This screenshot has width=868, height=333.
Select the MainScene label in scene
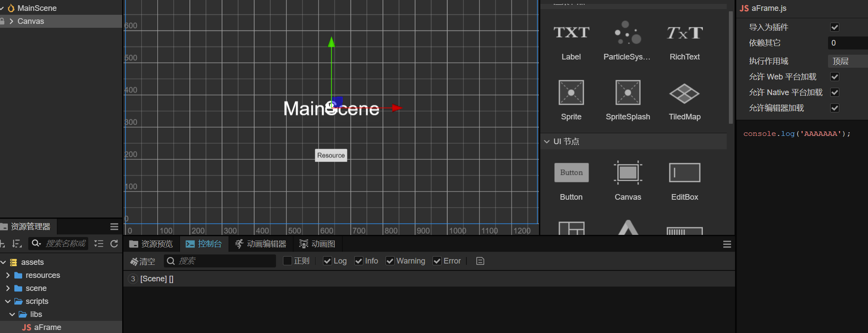331,109
